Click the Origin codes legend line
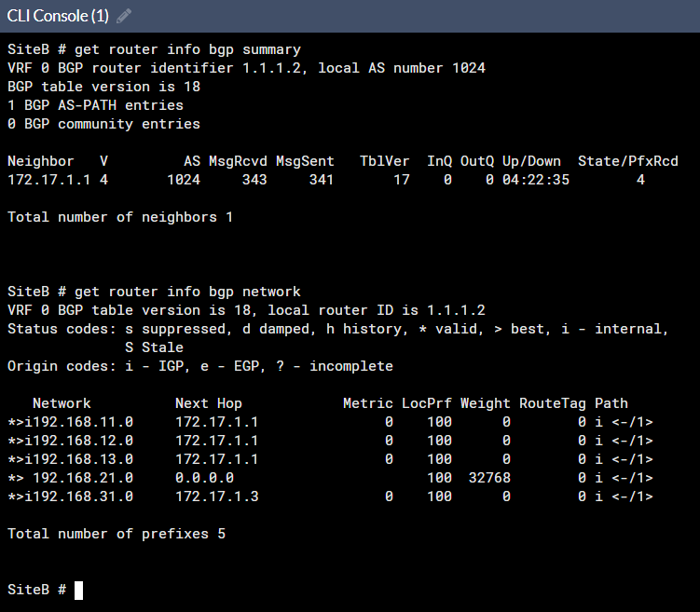 [200, 366]
